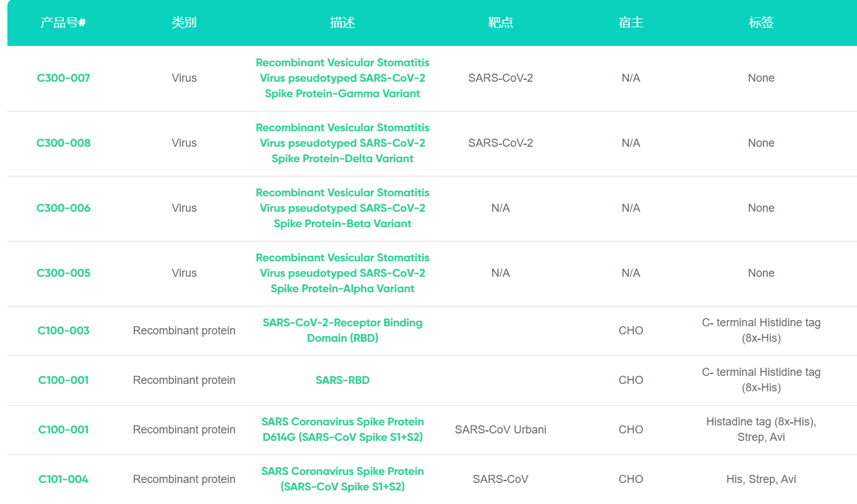Open the Spike Protein description in row C101-004
Viewport: 857px width, 504px height.
(342, 479)
